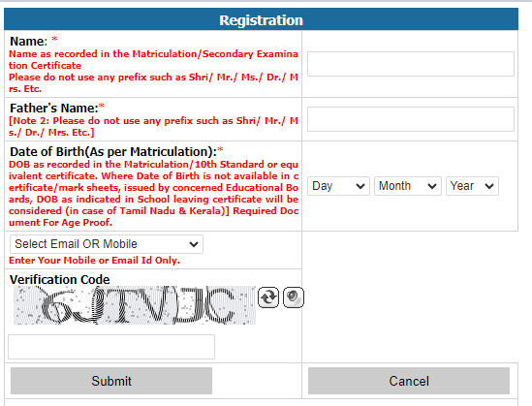Open the Year dropdown

[472, 186]
